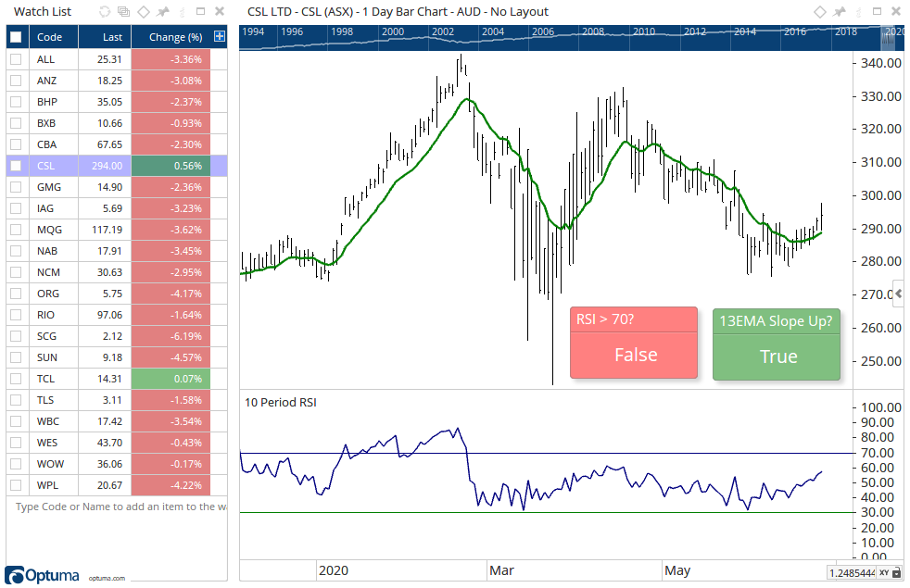Select TLS code in the watch list

44,400
